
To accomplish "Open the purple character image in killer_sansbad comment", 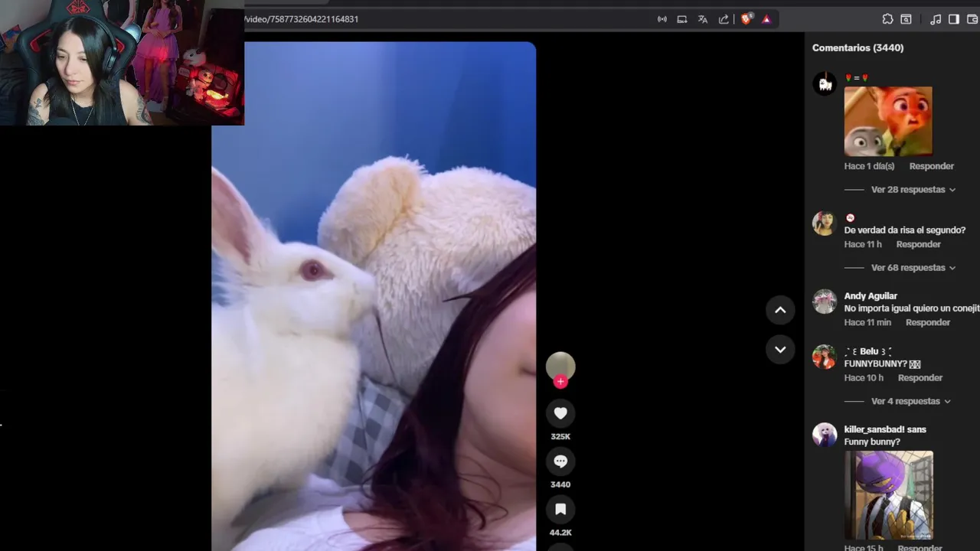I will [889, 495].
